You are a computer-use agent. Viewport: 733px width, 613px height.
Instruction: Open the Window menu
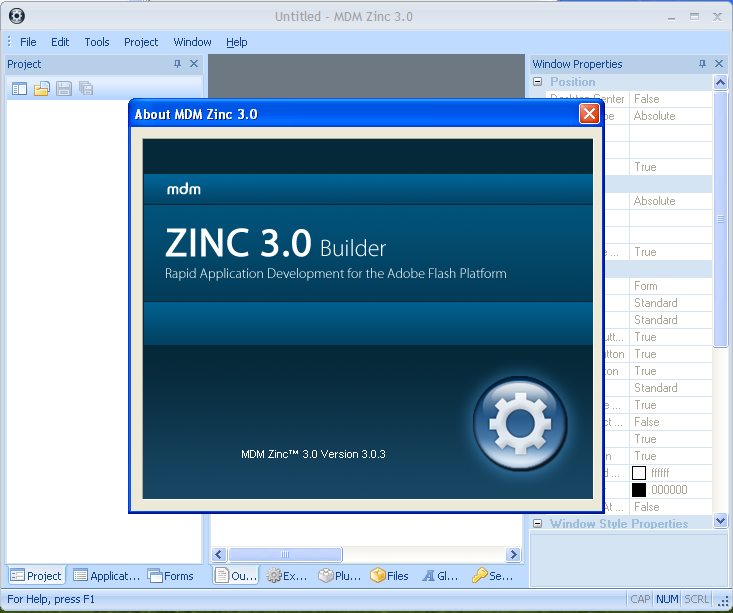point(192,42)
